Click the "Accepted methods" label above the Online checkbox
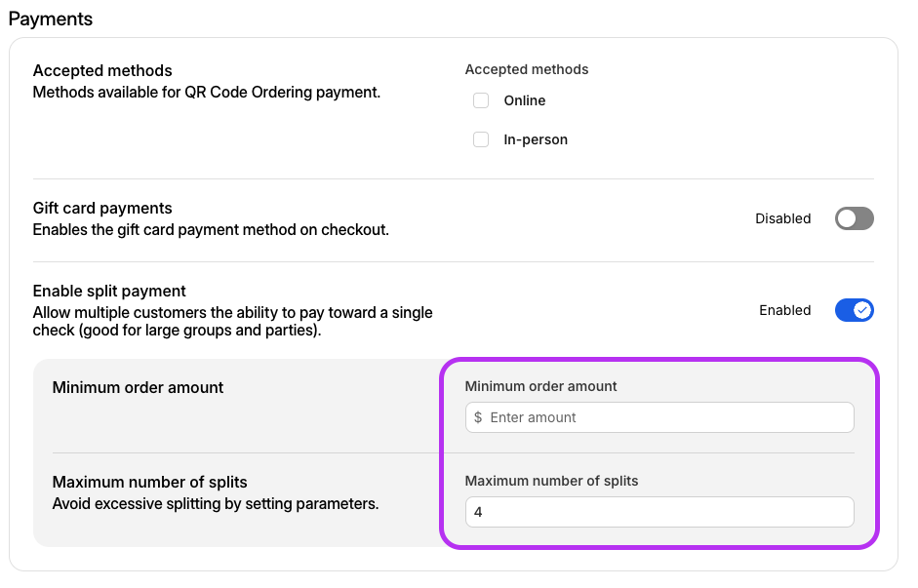The image size is (918, 588). coord(527,69)
